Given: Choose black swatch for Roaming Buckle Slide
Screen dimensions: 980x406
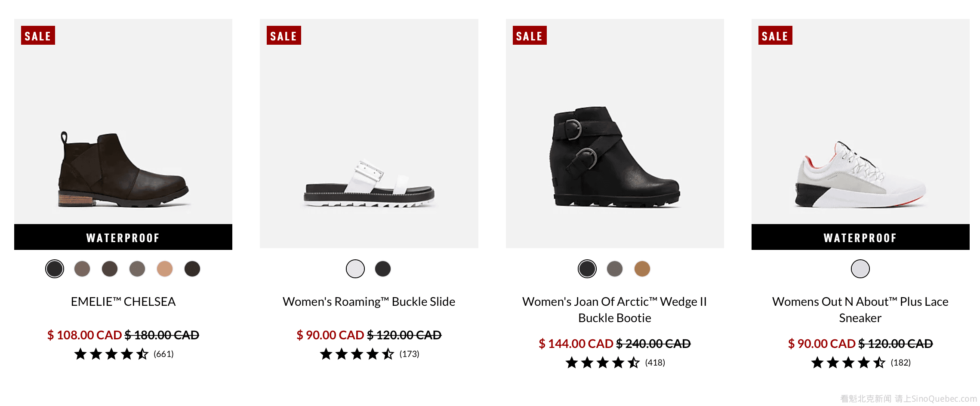Looking at the screenshot, I should pos(383,269).
